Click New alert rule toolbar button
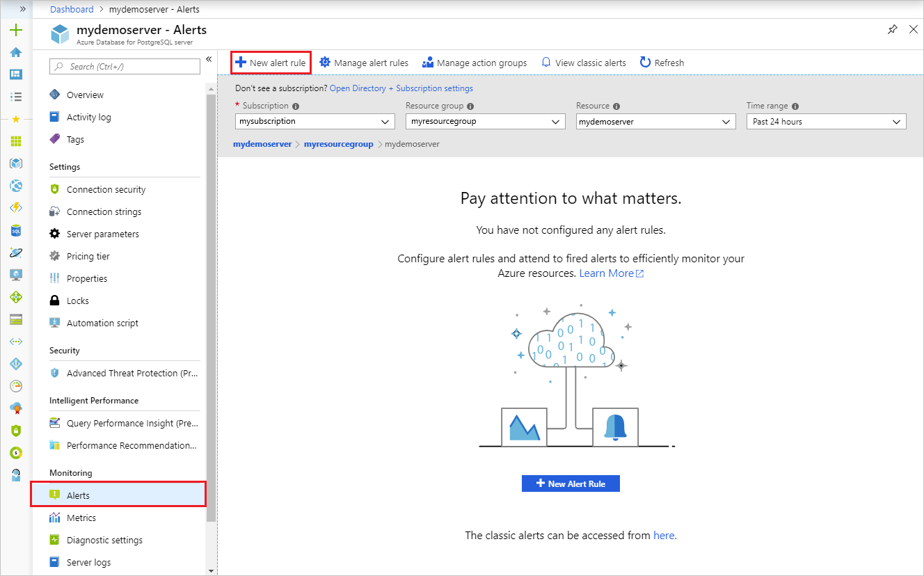Image resolution: width=924 pixels, height=576 pixels. pyautogui.click(x=271, y=63)
